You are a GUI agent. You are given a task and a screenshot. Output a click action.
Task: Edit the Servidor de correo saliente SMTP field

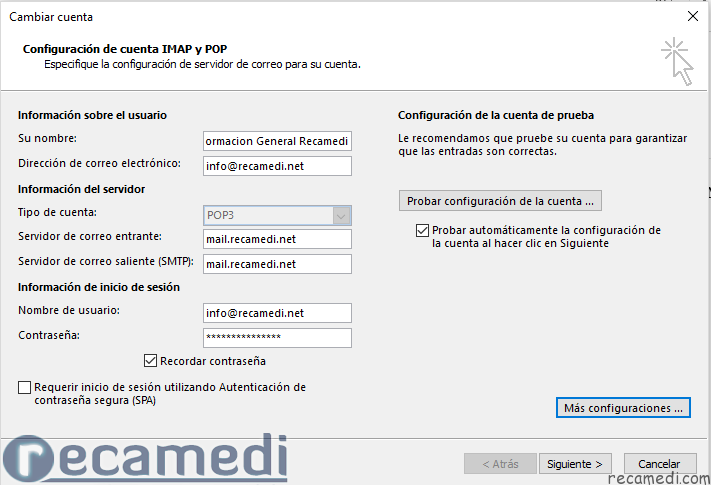click(277, 264)
